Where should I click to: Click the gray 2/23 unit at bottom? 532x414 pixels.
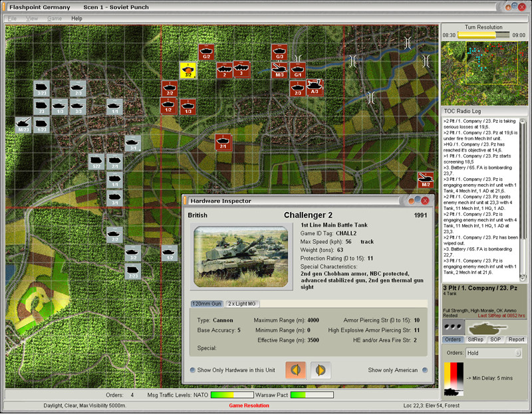coord(133,271)
